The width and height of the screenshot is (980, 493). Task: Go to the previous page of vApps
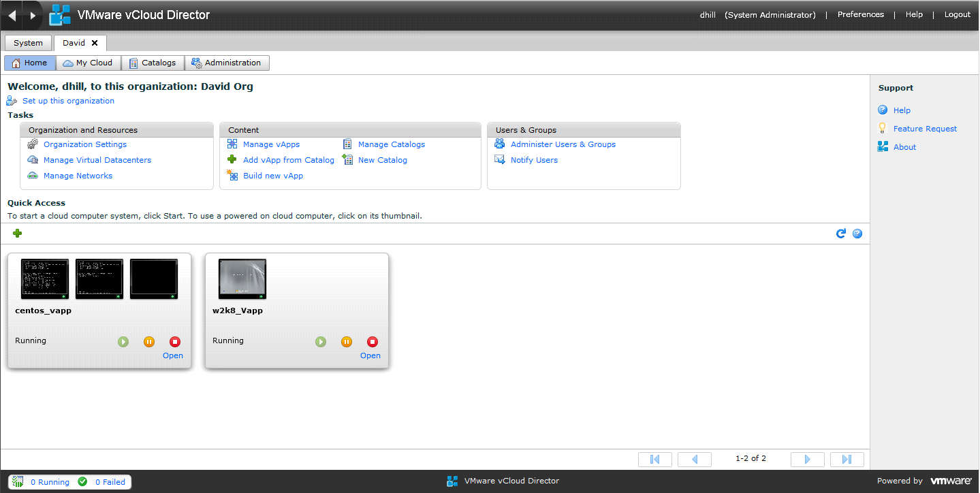[695, 460]
